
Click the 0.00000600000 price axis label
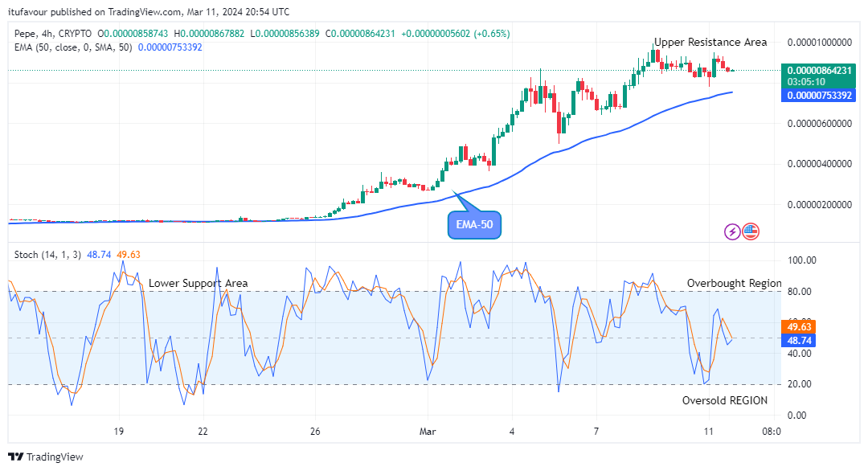[x=819, y=124]
